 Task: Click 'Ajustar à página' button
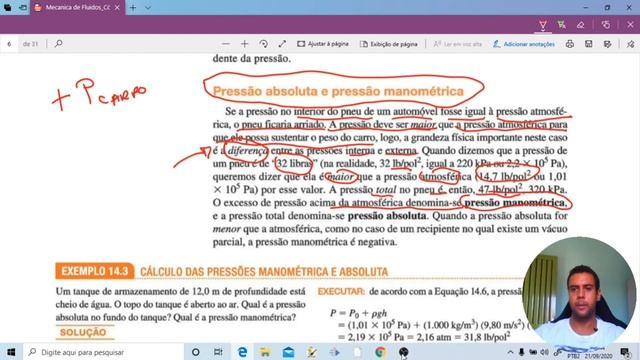(322, 44)
